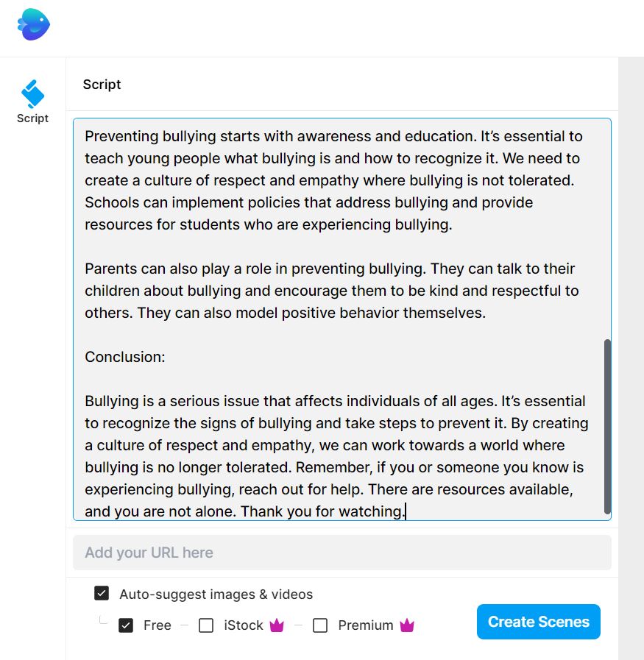Click the purple crown beside Premium
This screenshot has width=644, height=660.
tap(407, 625)
